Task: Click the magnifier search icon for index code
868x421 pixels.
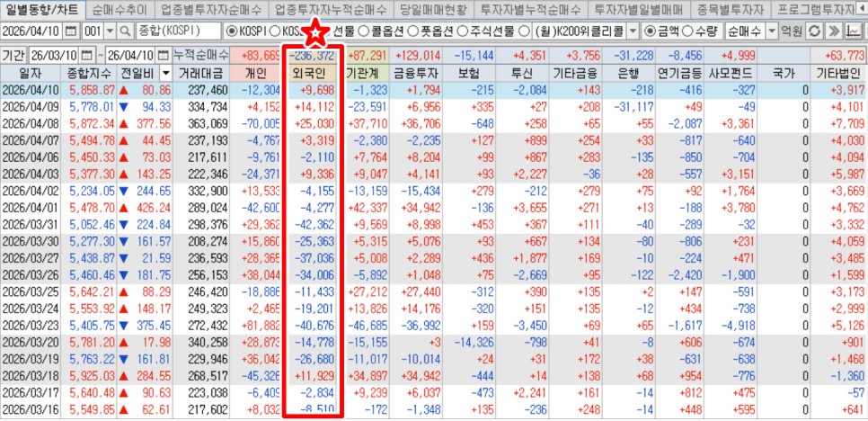Action: pyautogui.click(x=126, y=31)
